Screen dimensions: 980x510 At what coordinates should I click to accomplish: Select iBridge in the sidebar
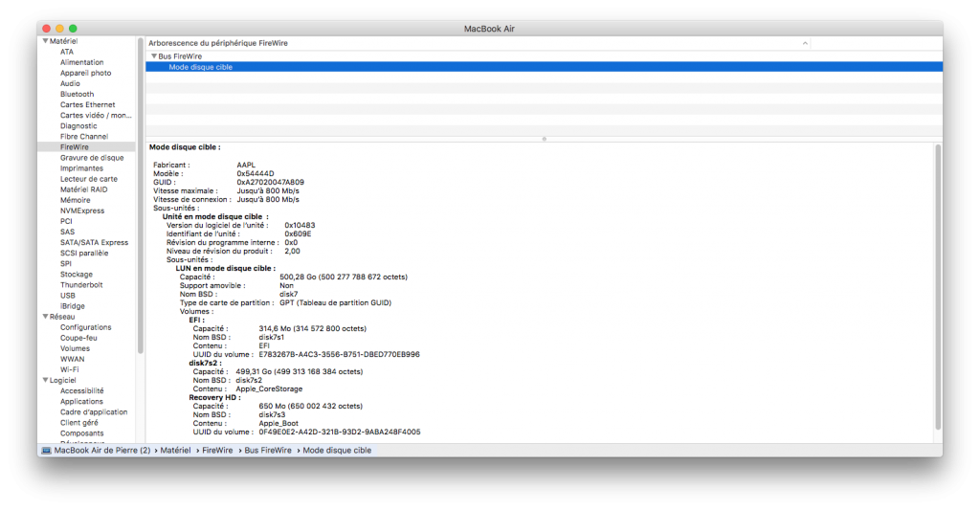click(73, 307)
